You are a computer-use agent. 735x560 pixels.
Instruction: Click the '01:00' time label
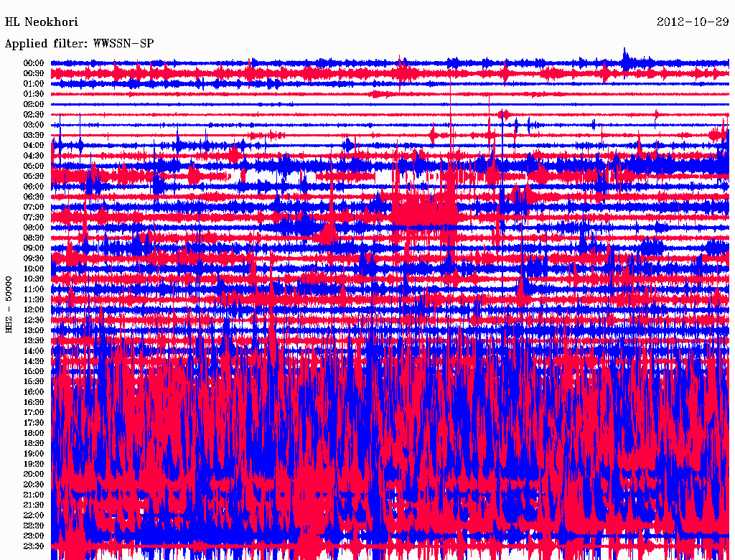34,84
